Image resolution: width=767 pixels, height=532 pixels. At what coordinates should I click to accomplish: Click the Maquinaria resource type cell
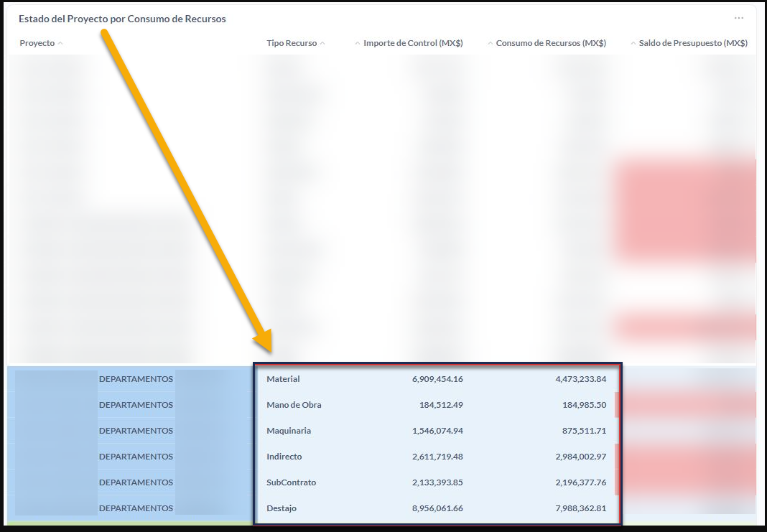click(289, 431)
